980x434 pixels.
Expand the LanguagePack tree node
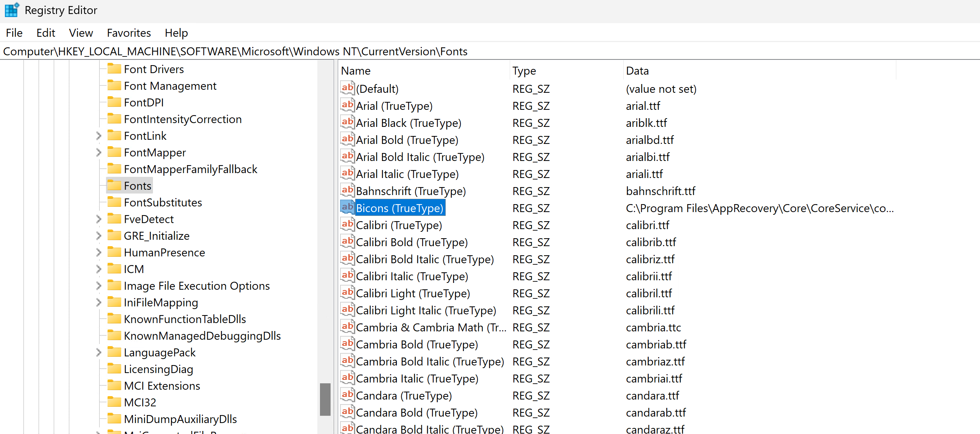(98, 352)
